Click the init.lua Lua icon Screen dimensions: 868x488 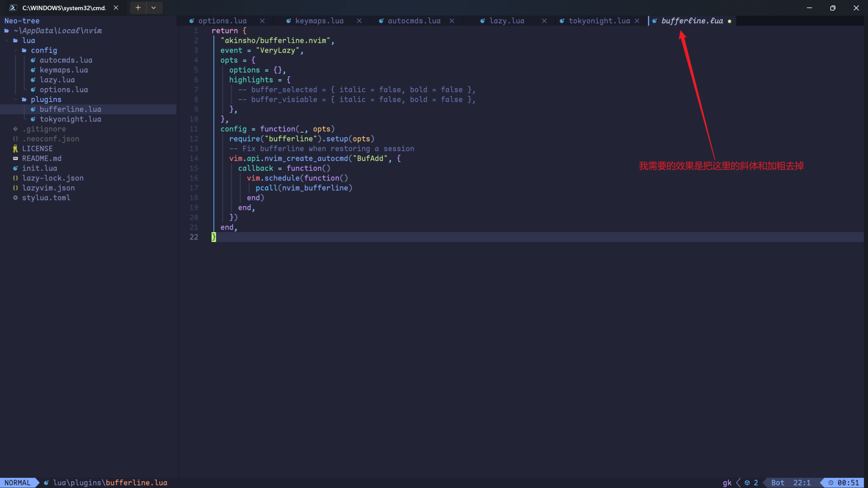(x=15, y=168)
